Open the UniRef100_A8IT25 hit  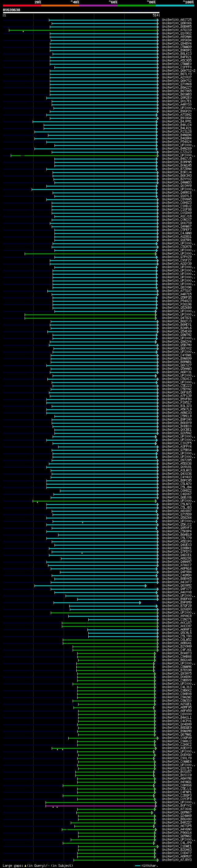[x=176, y=20]
